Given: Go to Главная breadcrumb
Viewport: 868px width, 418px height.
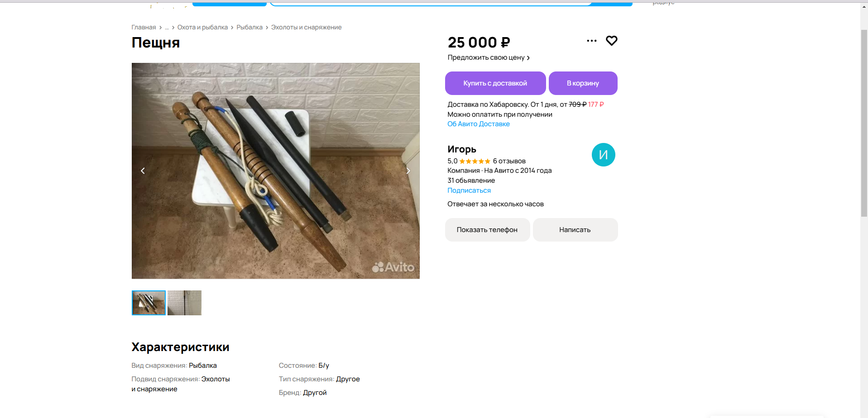Looking at the screenshot, I should tap(144, 28).
